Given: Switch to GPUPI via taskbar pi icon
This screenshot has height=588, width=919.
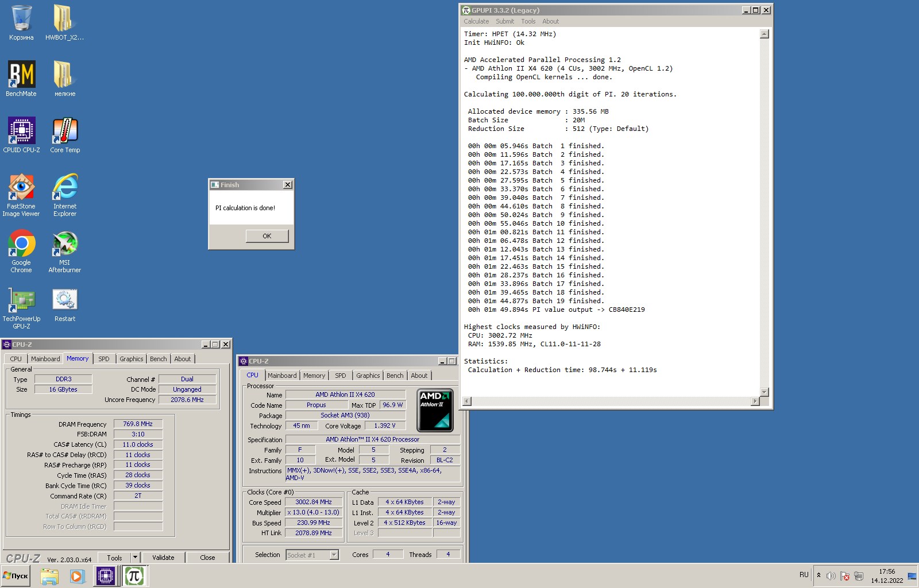Looking at the screenshot, I should [x=135, y=576].
